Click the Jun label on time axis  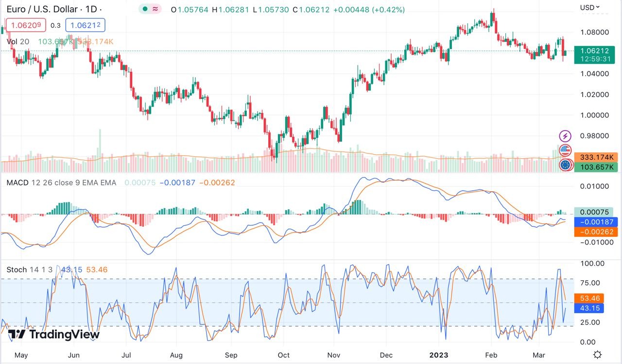73,355
